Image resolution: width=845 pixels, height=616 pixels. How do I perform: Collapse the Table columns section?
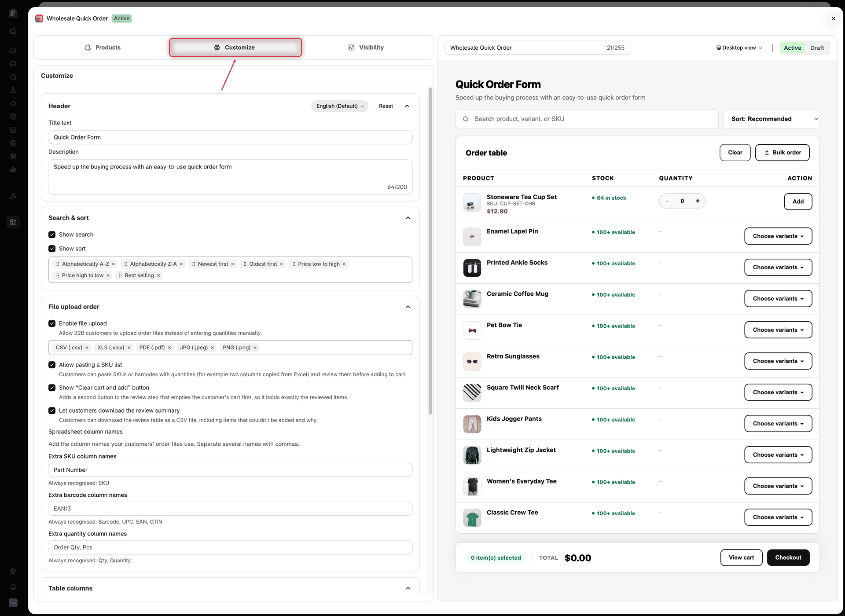[x=408, y=588]
